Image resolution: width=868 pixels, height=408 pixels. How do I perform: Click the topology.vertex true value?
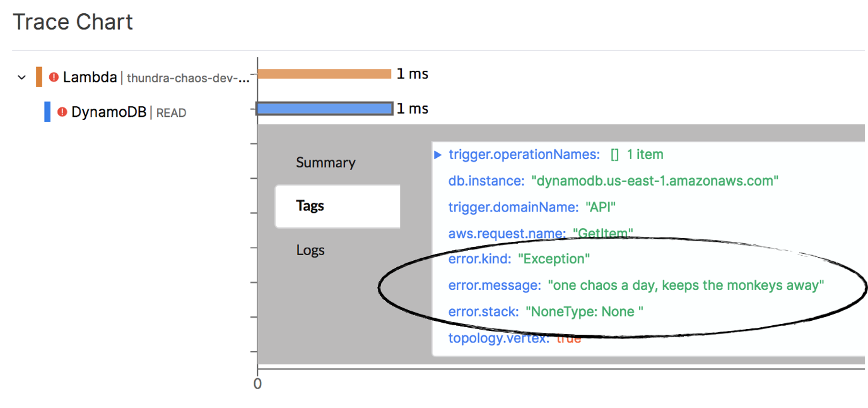click(x=568, y=338)
